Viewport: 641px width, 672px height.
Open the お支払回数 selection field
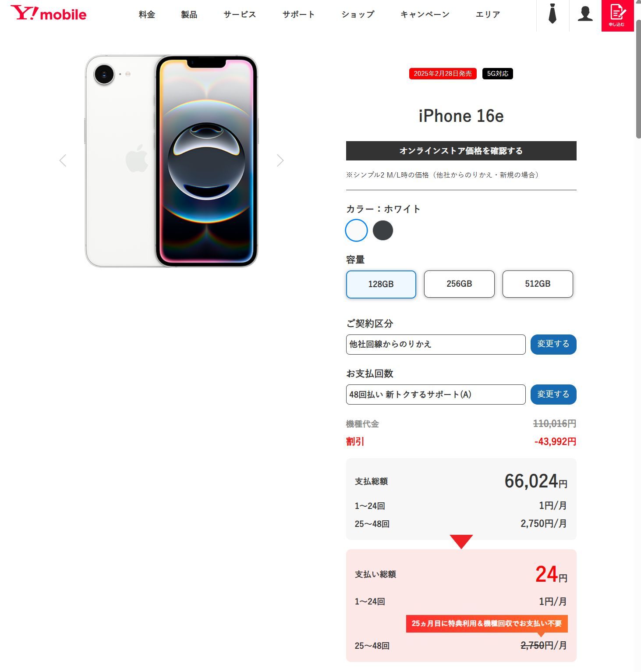tap(436, 395)
